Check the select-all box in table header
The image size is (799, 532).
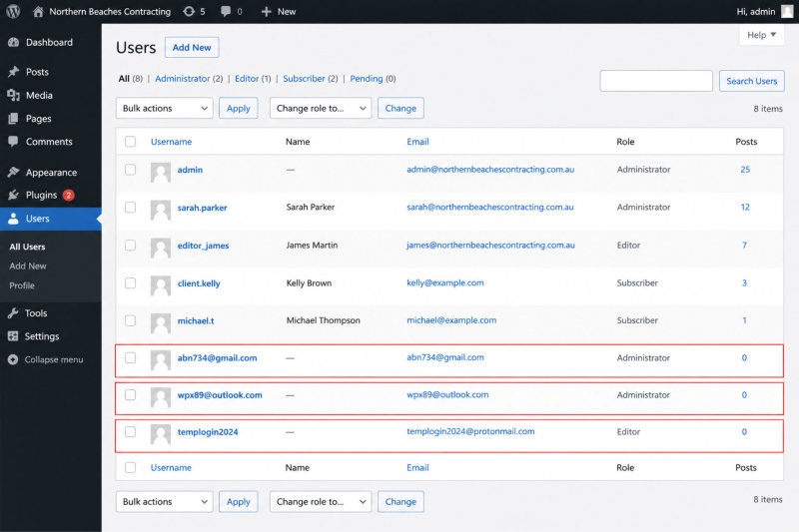point(131,142)
